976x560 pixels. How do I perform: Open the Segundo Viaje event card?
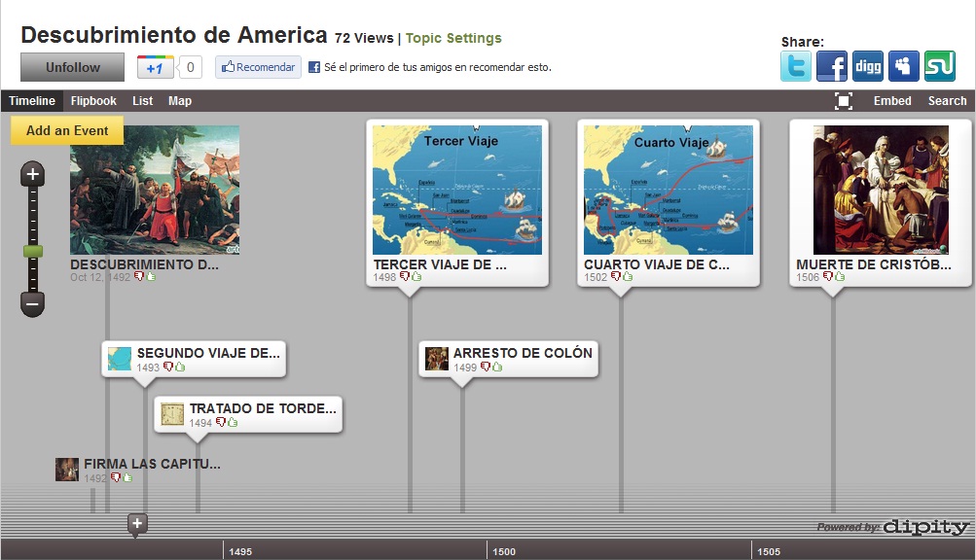194,359
